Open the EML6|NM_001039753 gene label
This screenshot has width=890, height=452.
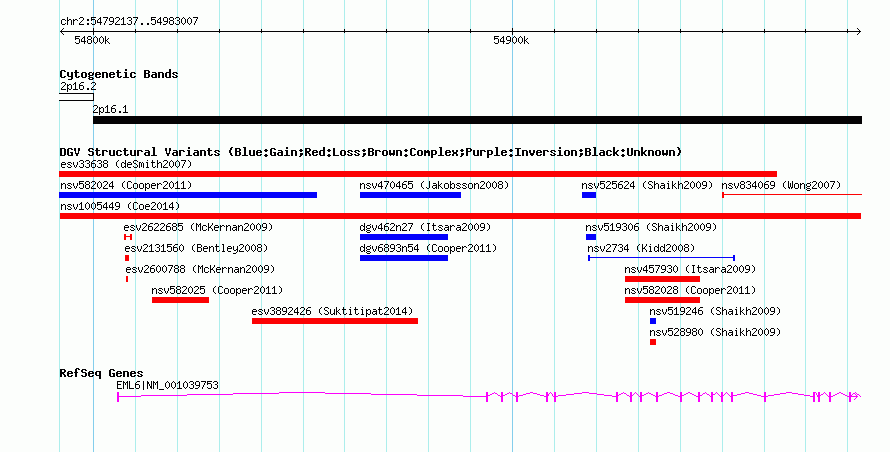click(x=167, y=385)
